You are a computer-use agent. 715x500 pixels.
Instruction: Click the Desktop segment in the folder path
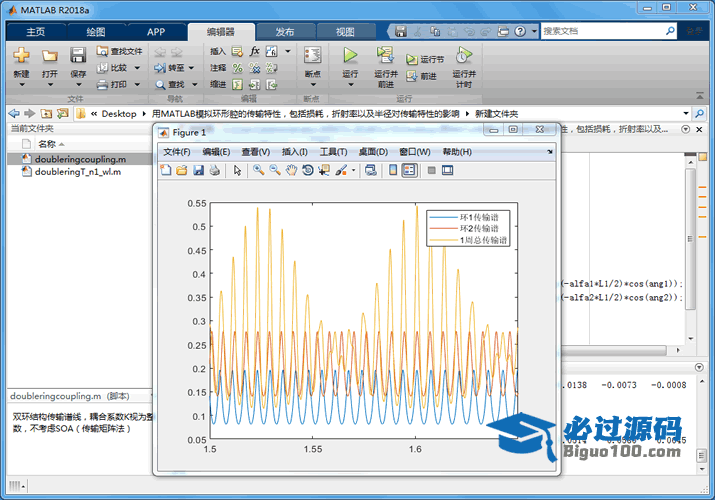point(119,114)
